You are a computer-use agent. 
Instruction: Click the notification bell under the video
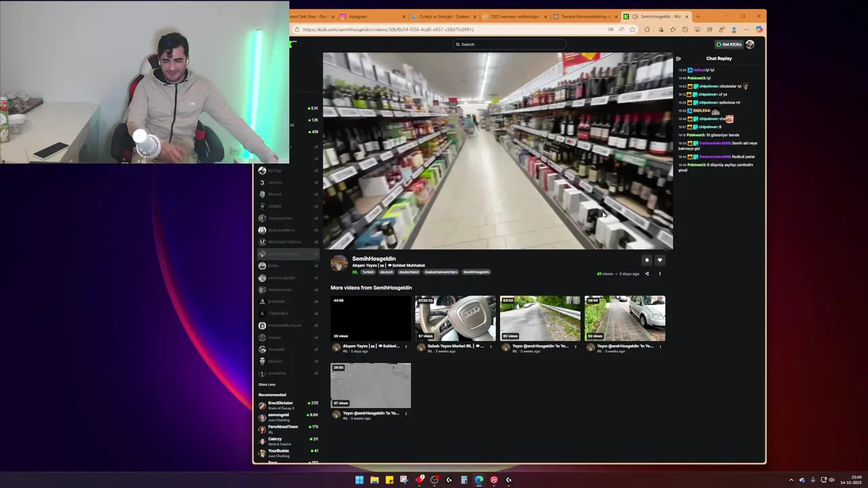coord(647,260)
